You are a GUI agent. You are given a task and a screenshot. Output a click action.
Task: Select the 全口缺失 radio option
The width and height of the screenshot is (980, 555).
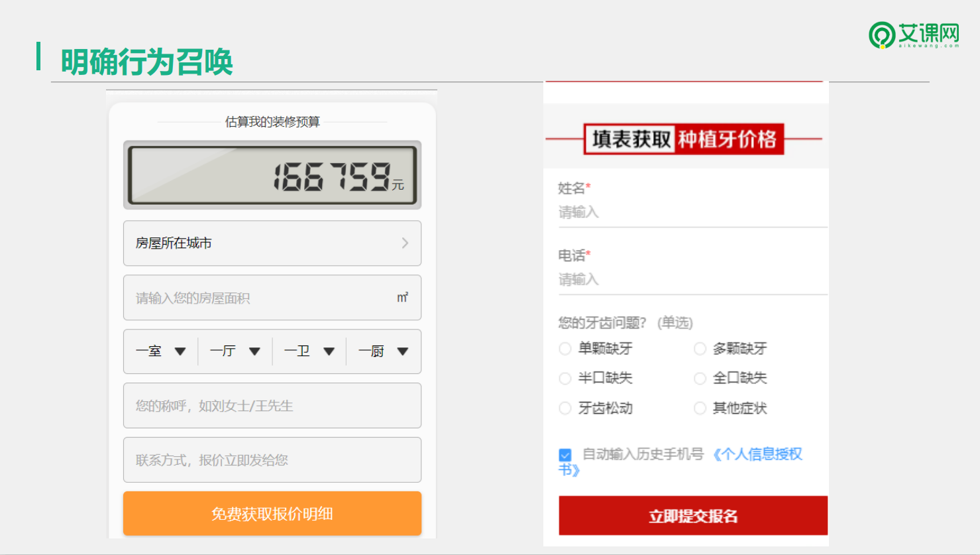[700, 379]
